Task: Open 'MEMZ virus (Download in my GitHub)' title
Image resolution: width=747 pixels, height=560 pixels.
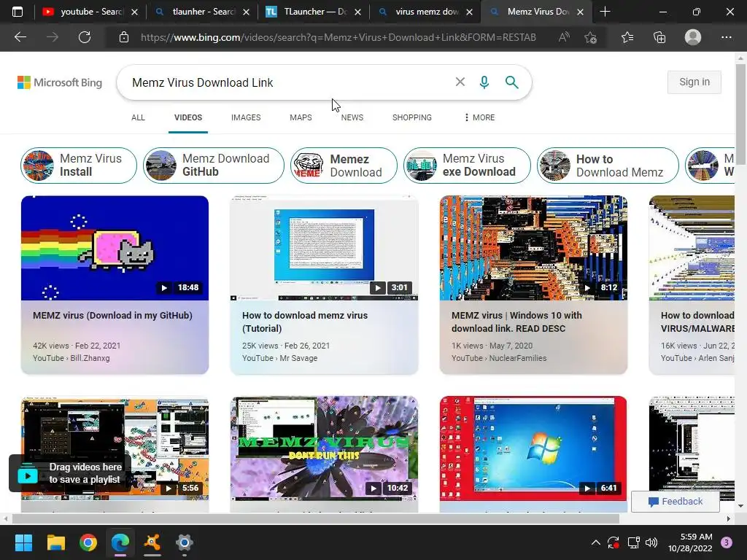Action: pyautogui.click(x=112, y=315)
